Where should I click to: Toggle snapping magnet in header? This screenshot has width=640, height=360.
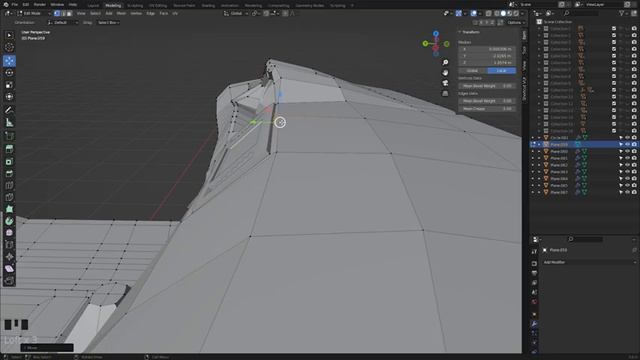coord(266,13)
